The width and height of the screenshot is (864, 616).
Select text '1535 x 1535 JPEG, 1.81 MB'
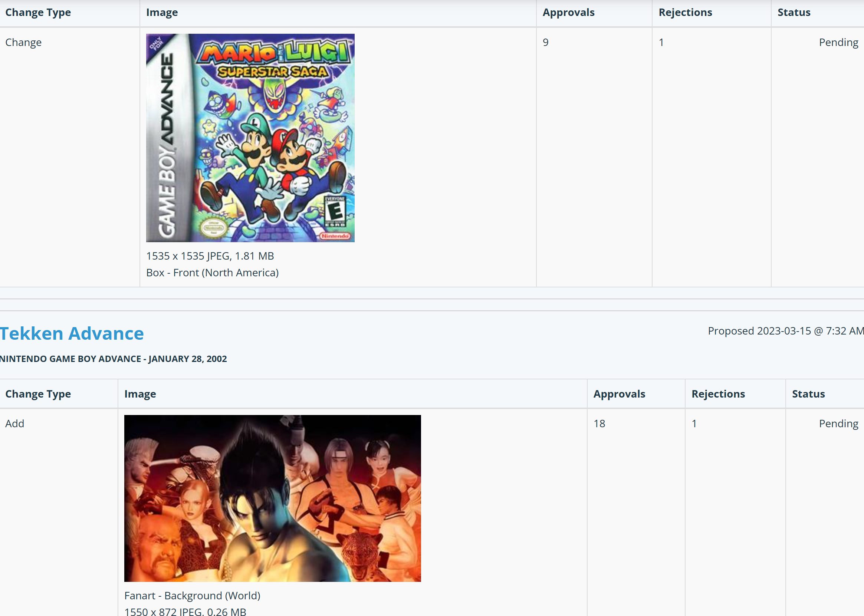210,256
